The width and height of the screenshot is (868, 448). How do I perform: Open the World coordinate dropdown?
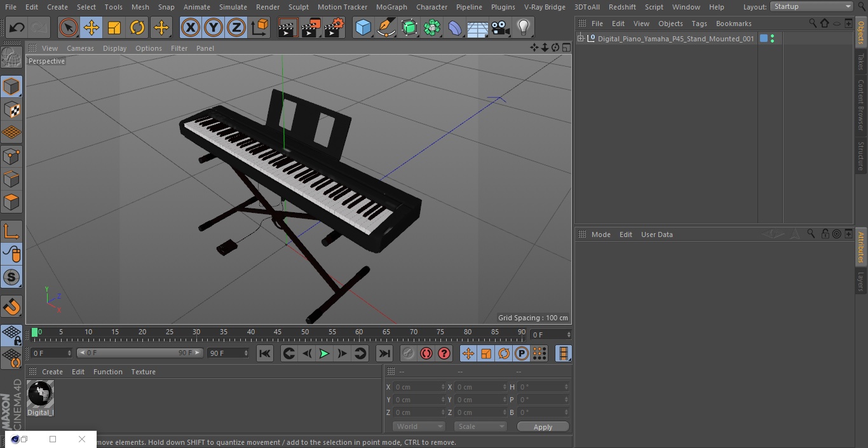point(419,426)
